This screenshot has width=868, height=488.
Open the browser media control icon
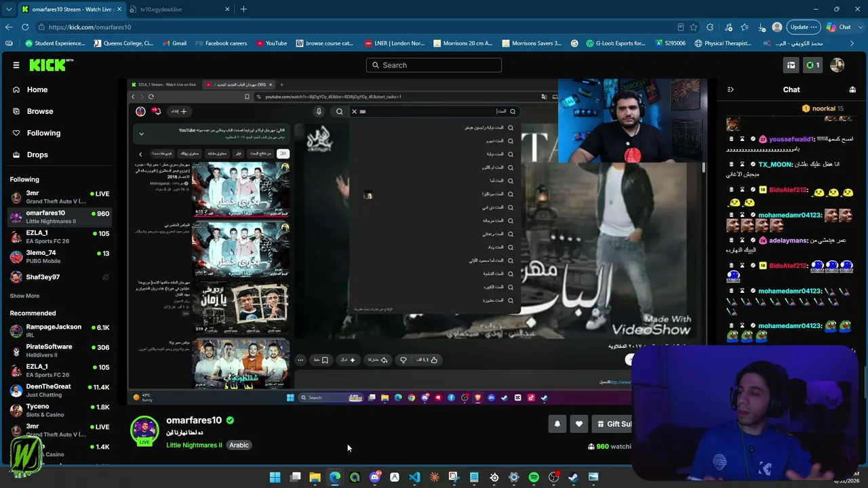point(728,27)
